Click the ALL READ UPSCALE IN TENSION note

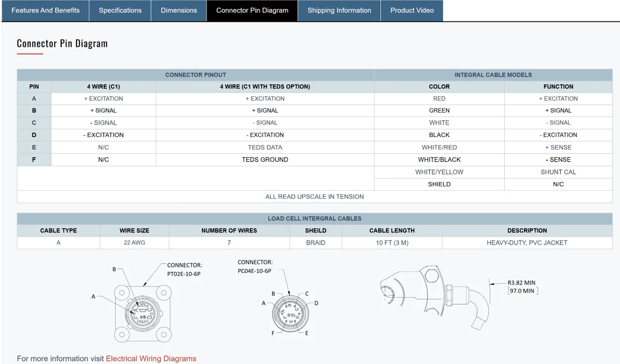coord(315,197)
